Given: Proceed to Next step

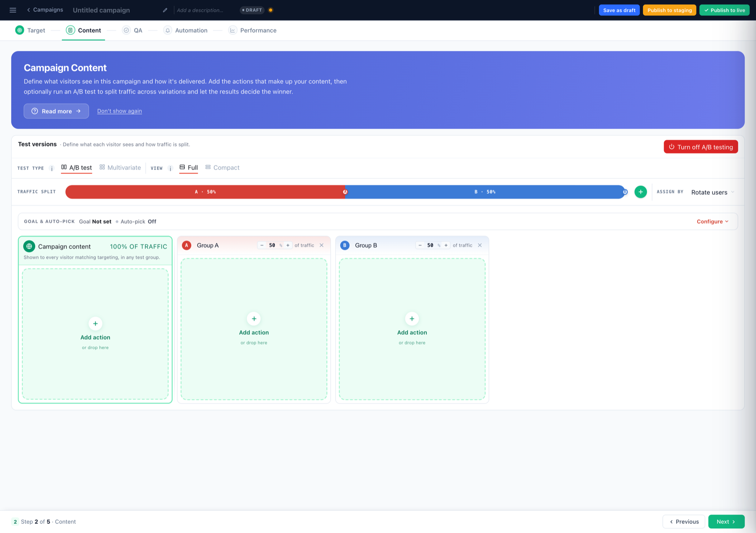Looking at the screenshot, I should coord(726,522).
